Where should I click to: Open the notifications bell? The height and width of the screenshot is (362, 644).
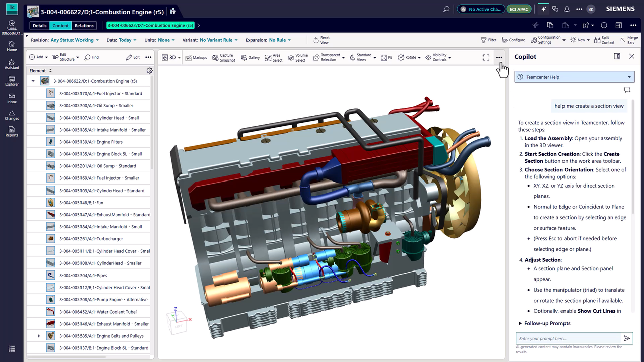pos(567,9)
